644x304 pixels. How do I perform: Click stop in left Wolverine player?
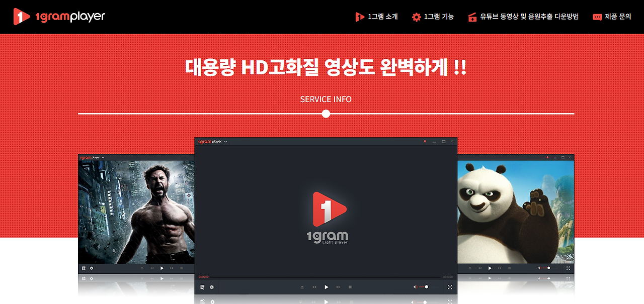[182, 268]
